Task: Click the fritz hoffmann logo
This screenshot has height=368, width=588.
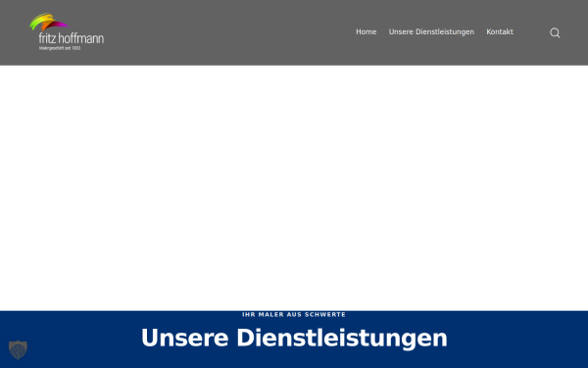Action: pos(67,32)
